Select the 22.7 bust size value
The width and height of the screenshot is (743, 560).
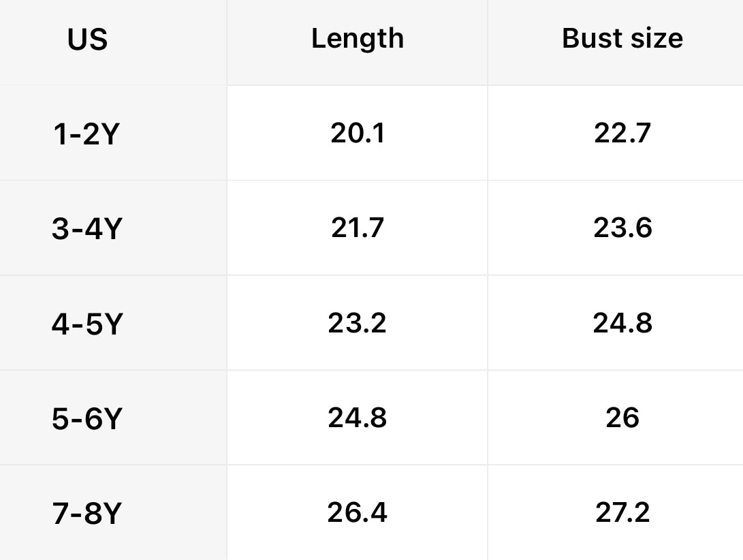(x=622, y=133)
